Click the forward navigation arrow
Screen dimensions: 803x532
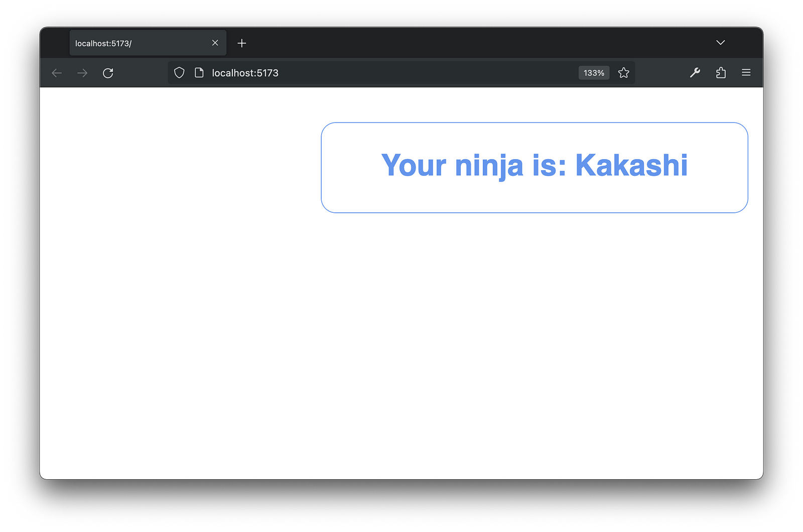(82, 73)
